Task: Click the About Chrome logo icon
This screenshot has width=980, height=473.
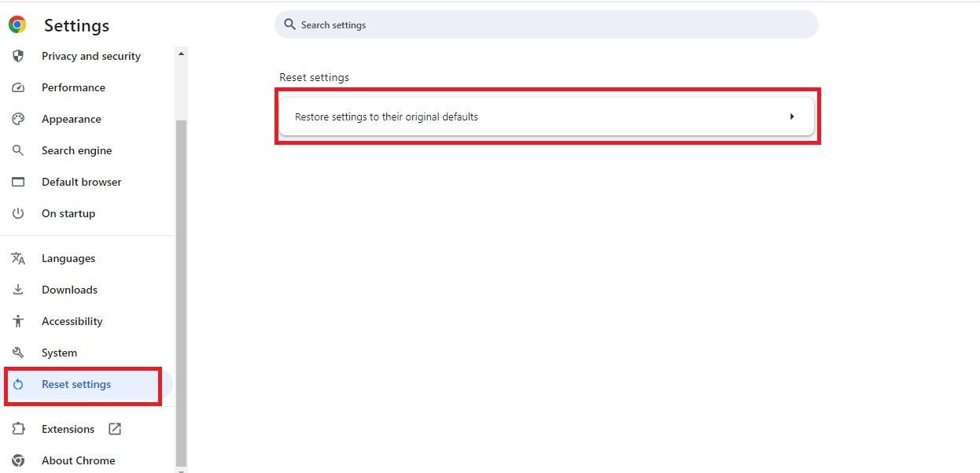Action: tap(18, 460)
